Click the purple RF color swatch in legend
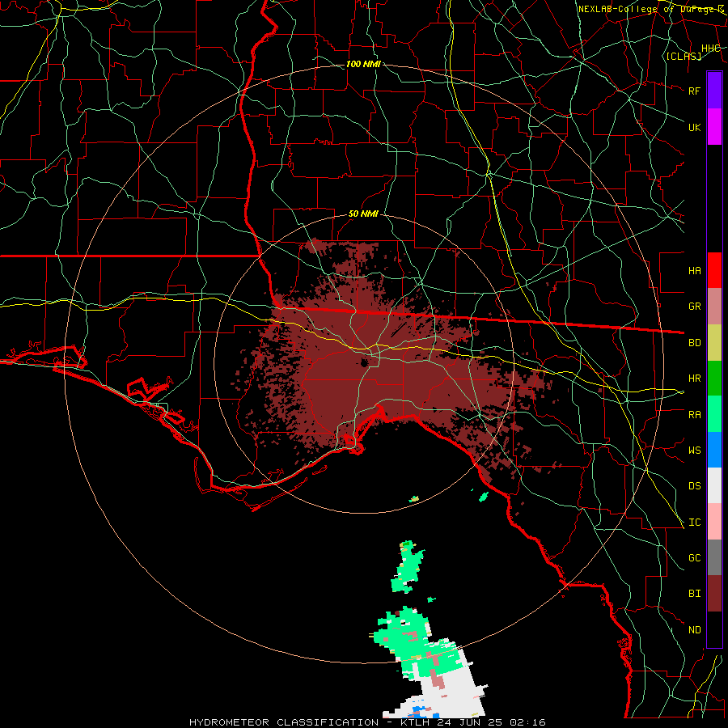728x728 pixels. [x=714, y=91]
